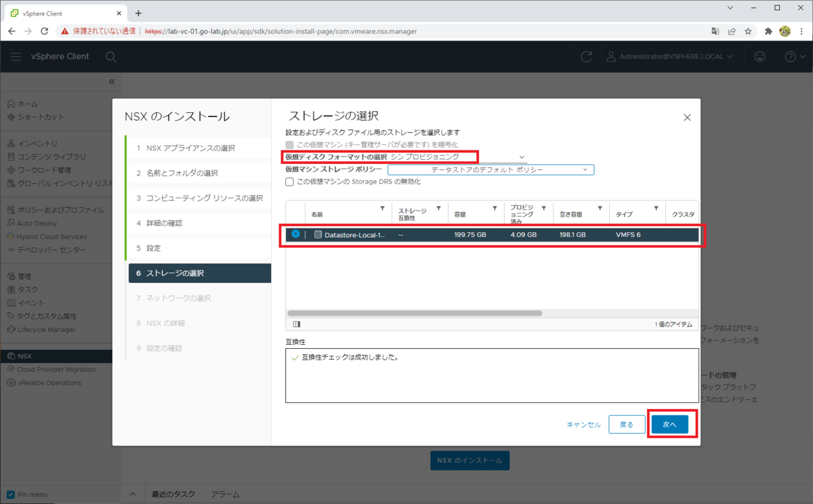The image size is (813, 504).
Task: Open 仮想マシン ストレージ ポリシー dropdown
Action: click(x=491, y=169)
